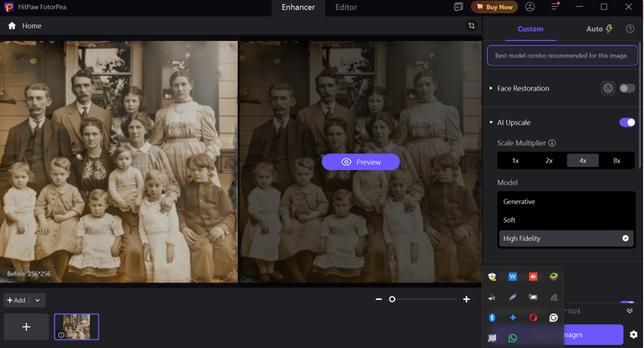Screen dimensions: 644x348
Task: Open the wireless signal tray icon
Action: coord(553,297)
